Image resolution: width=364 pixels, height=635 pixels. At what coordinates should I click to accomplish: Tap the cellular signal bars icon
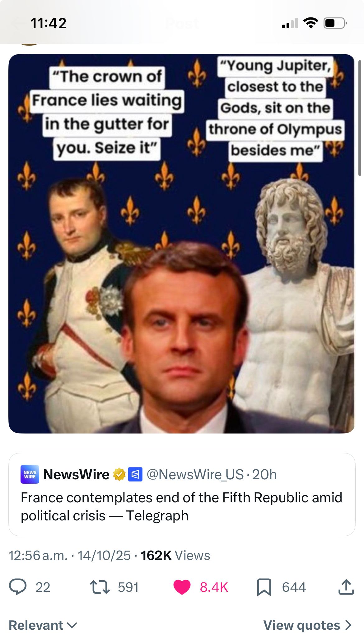point(290,24)
